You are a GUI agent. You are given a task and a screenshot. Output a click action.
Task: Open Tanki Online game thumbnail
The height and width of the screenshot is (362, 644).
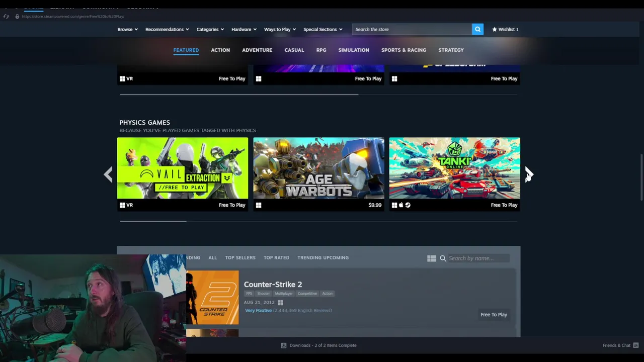pos(455,168)
